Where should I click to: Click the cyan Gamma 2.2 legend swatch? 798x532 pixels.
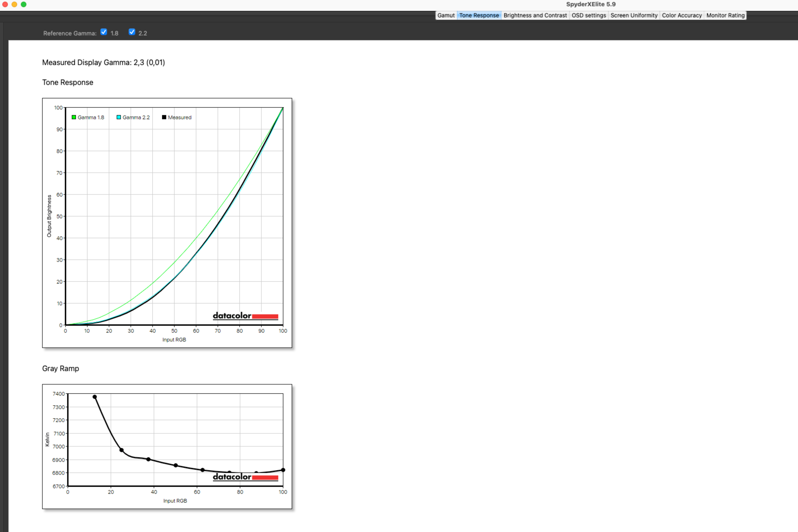click(x=119, y=117)
